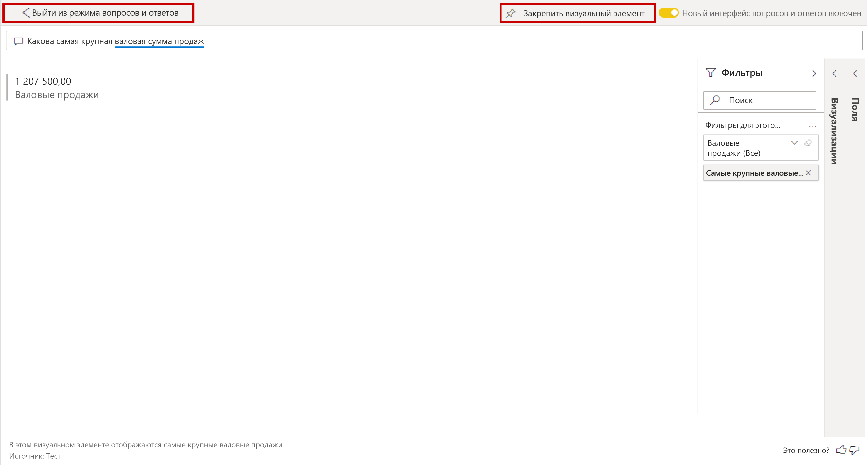Image resolution: width=868 pixels, height=465 pixels.
Task: Click the underlined term валовая сумма продаж
Action: 159,41
